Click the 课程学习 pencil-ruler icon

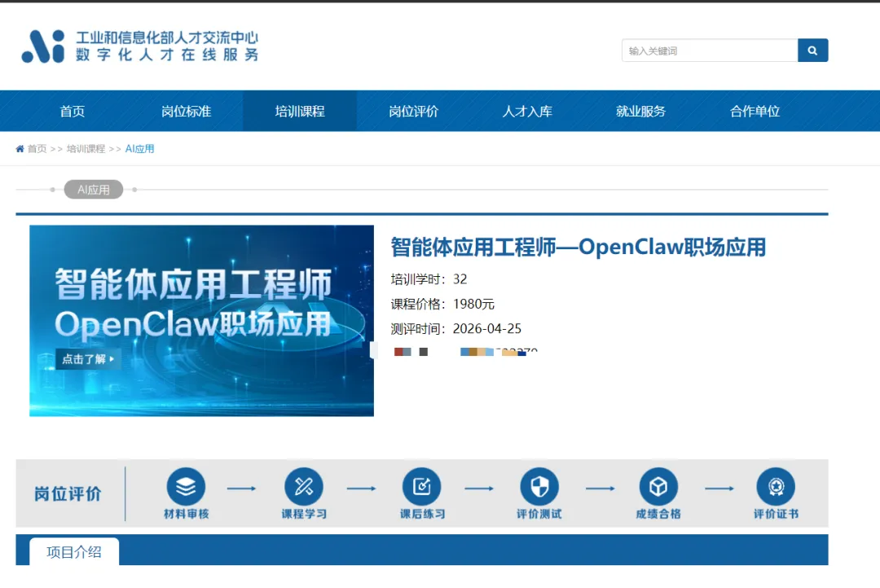tap(304, 486)
